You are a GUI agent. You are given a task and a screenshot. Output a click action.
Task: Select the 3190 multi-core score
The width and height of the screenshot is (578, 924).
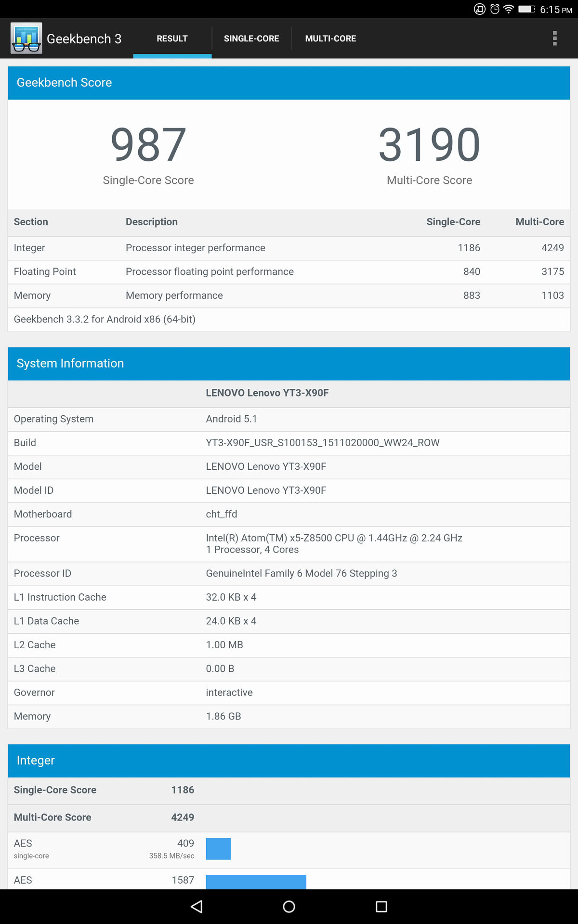tap(430, 144)
